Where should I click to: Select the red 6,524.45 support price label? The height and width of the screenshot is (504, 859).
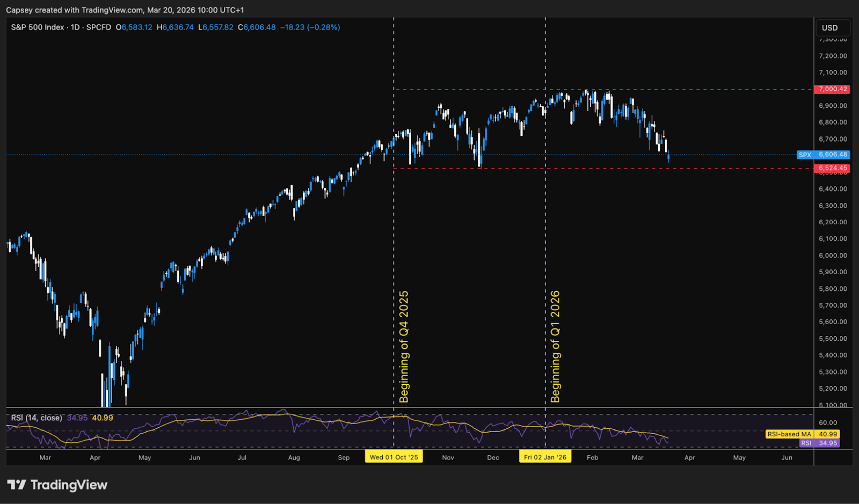(x=832, y=167)
